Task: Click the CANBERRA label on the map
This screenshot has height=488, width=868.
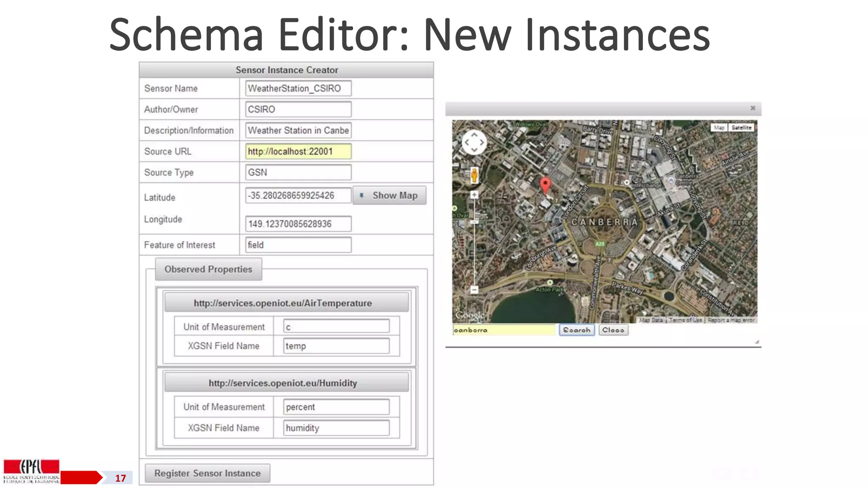Action: [605, 222]
